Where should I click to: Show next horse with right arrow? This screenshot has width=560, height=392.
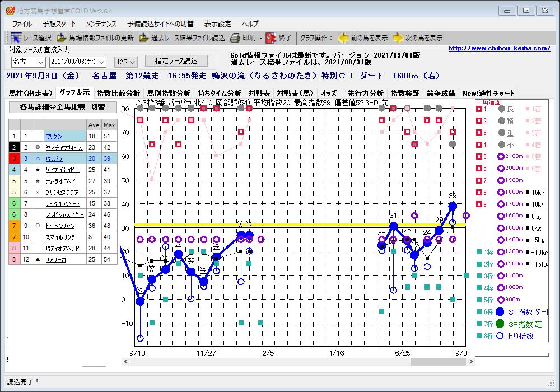coord(398,38)
